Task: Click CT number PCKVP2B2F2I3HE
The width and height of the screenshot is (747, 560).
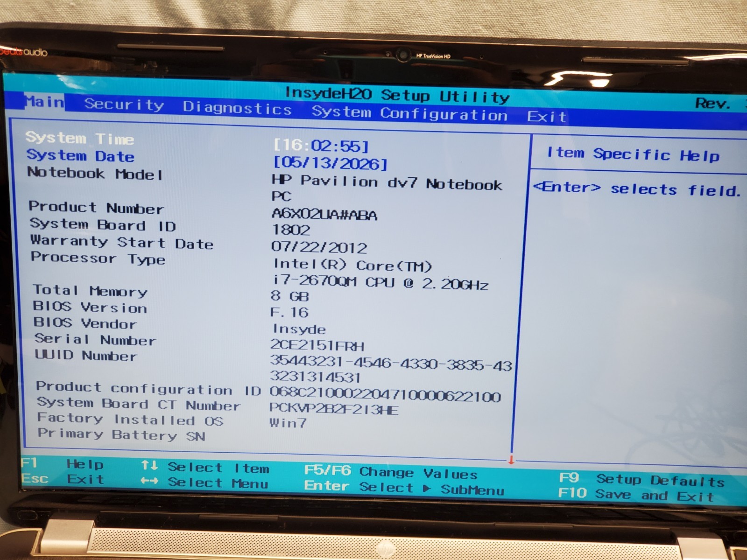Action: tap(334, 409)
